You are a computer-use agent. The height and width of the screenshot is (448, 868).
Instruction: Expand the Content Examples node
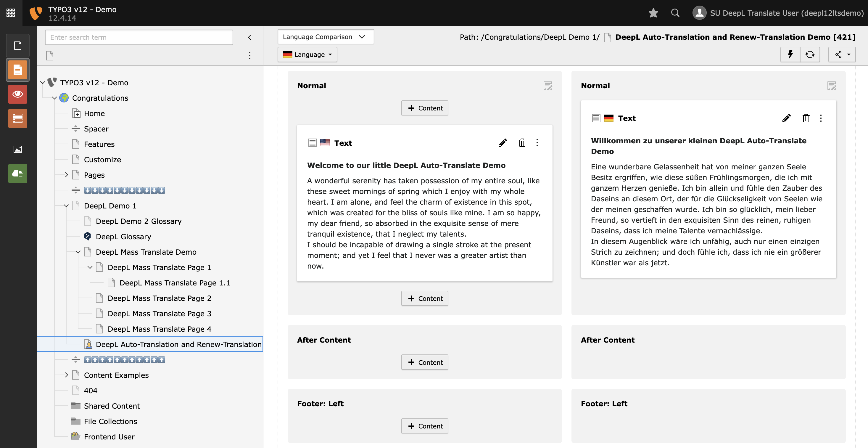pos(66,375)
